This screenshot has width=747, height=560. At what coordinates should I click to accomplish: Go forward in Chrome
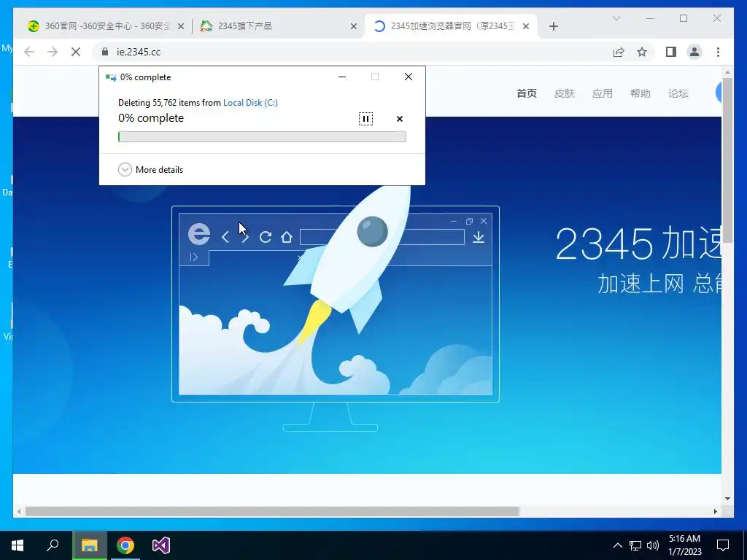53,52
